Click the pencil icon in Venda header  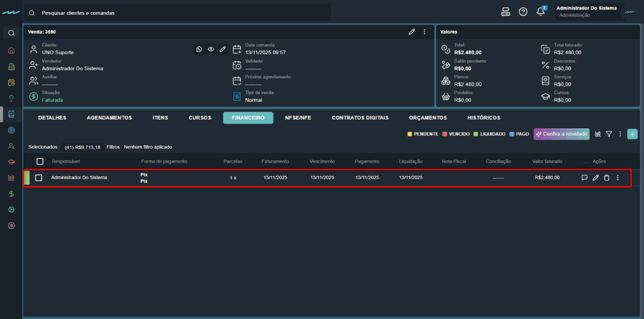click(412, 31)
